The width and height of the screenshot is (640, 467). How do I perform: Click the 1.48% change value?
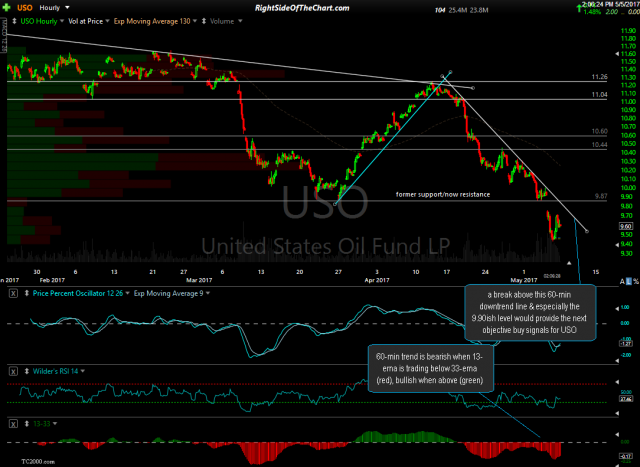point(592,12)
